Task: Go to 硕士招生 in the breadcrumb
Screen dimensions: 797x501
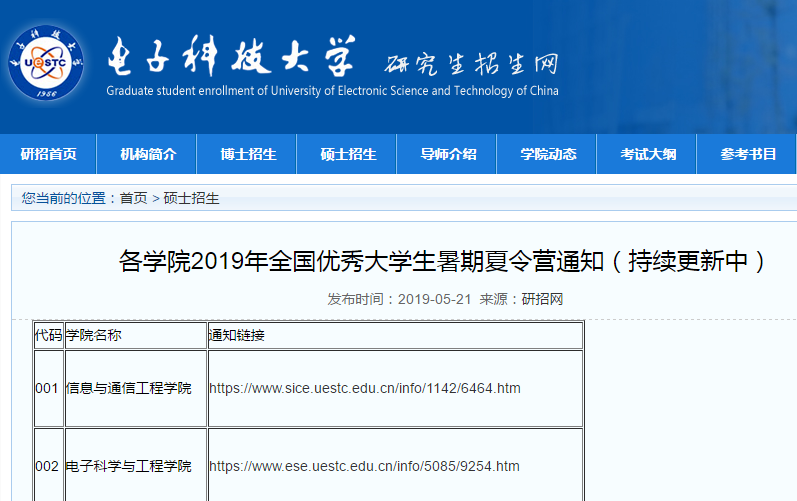Action: tap(191, 198)
